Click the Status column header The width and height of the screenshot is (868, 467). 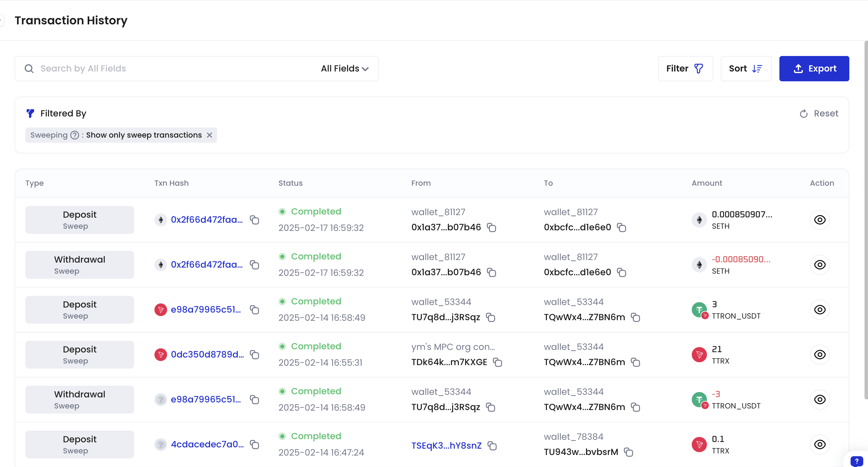click(x=290, y=183)
